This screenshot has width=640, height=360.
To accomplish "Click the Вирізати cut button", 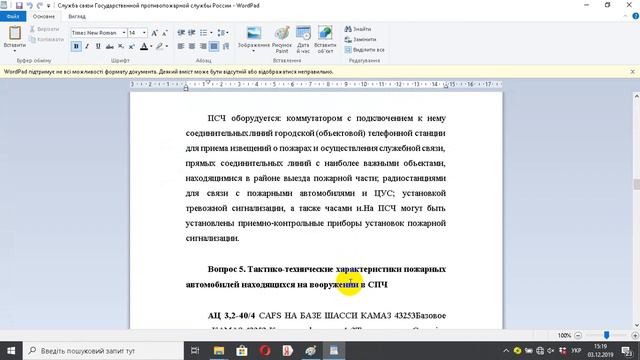I will [x=44, y=29].
